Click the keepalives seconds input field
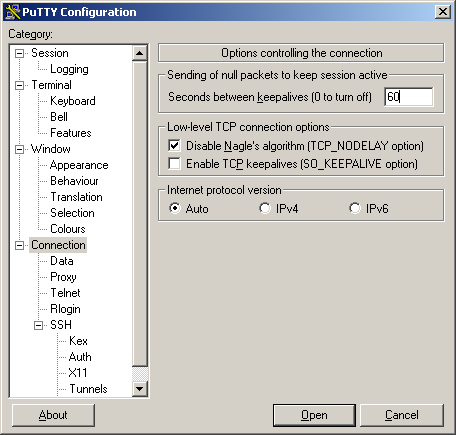This screenshot has height=435, width=456. 409,97
